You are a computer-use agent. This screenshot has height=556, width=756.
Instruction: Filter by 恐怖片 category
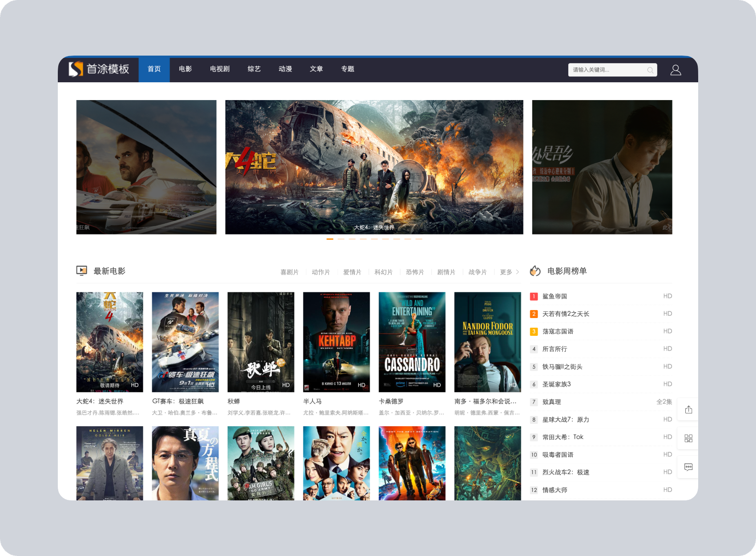click(x=415, y=272)
